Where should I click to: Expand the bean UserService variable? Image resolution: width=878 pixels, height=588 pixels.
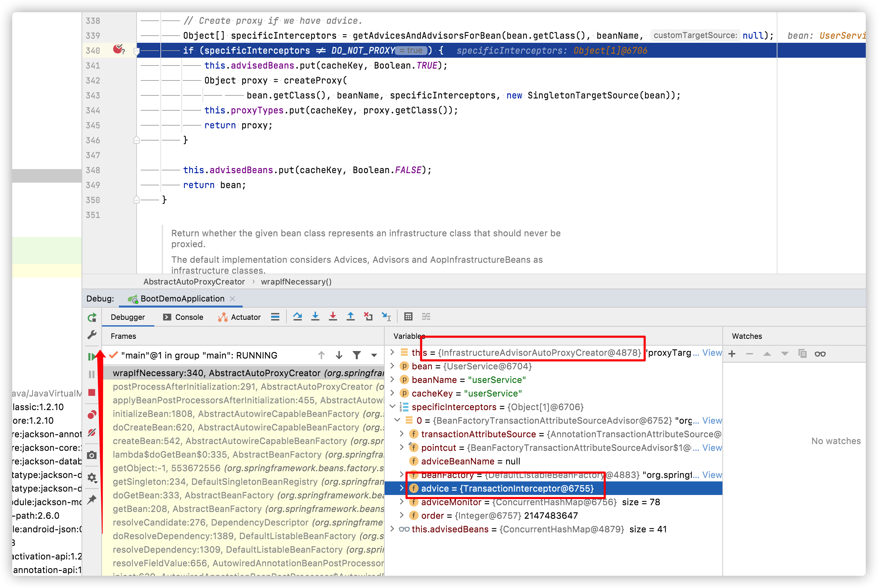392,366
